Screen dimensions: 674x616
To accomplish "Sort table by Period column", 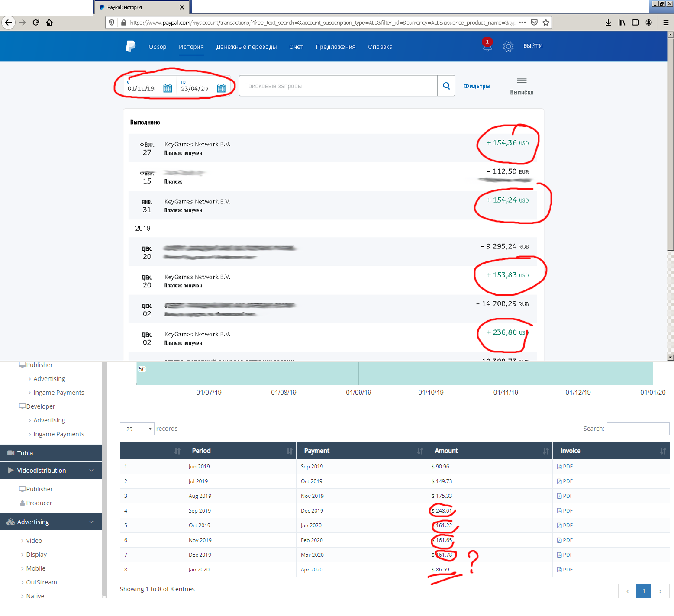I will tap(240, 451).
